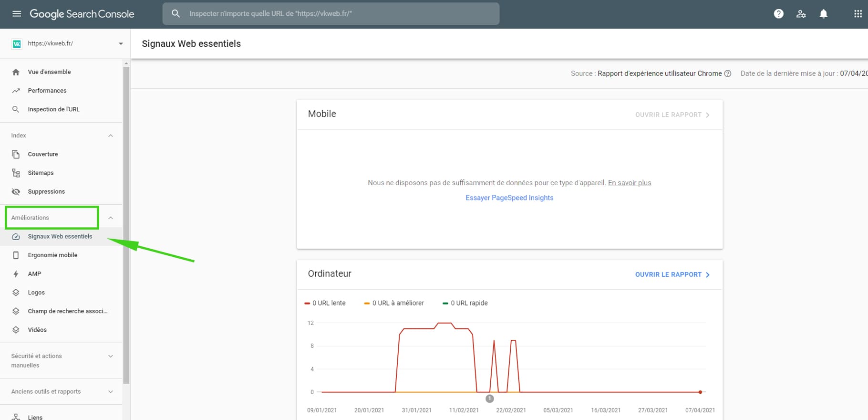The width and height of the screenshot is (868, 420).
Task: Click the trend icon beside Performances
Action: tap(16, 91)
